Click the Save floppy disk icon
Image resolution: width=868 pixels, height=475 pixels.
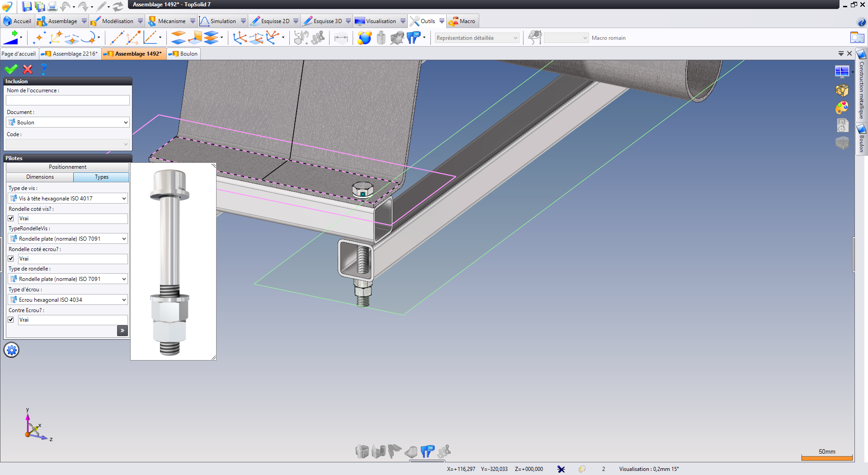click(27, 6)
